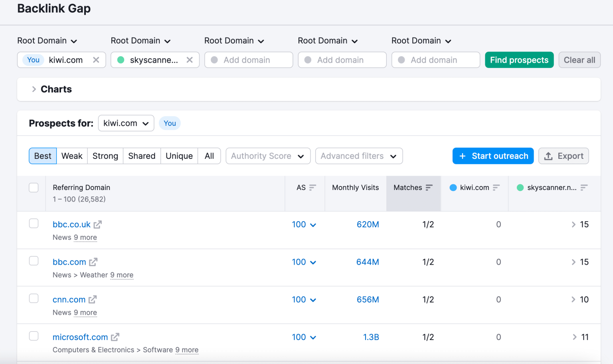Click the Find prospects button
613x364 pixels.
click(519, 60)
